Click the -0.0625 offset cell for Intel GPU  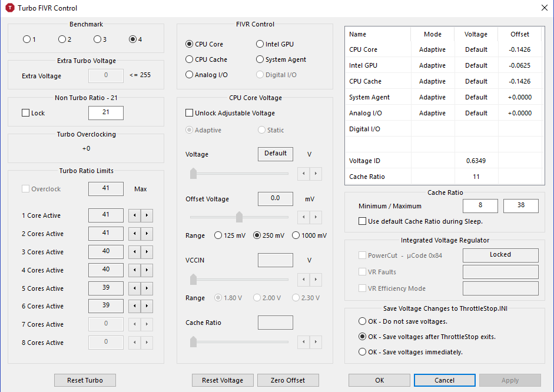click(520, 65)
